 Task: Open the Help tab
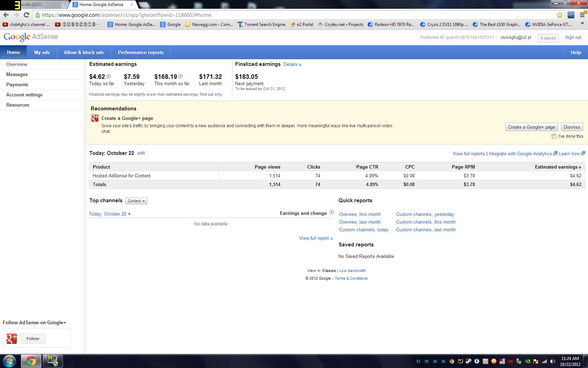point(576,52)
